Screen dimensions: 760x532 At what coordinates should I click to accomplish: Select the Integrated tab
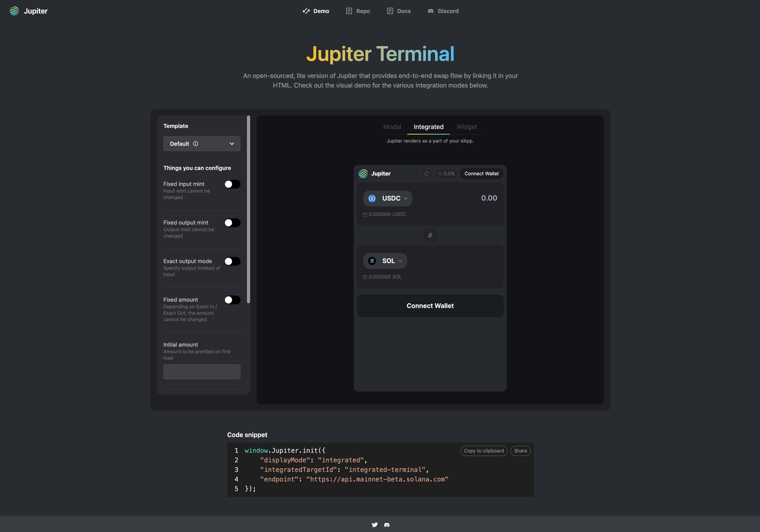pos(428,126)
